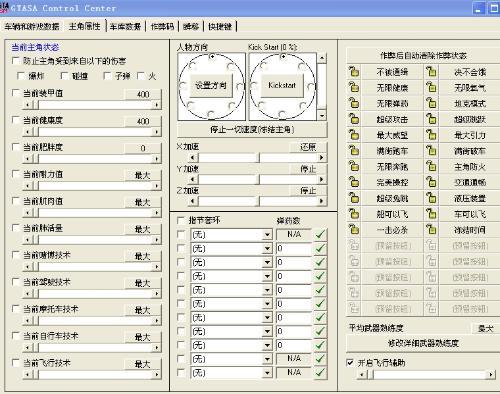Open the 车库数据 tab
The image size is (500, 394).
tap(125, 26)
